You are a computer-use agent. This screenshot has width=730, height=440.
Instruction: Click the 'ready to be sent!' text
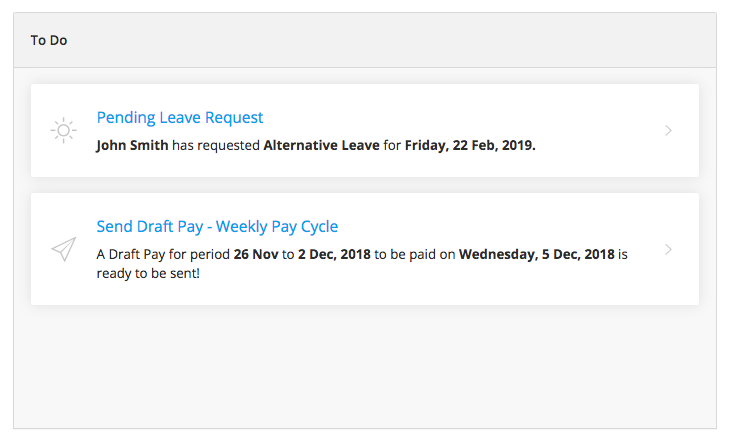(148, 273)
